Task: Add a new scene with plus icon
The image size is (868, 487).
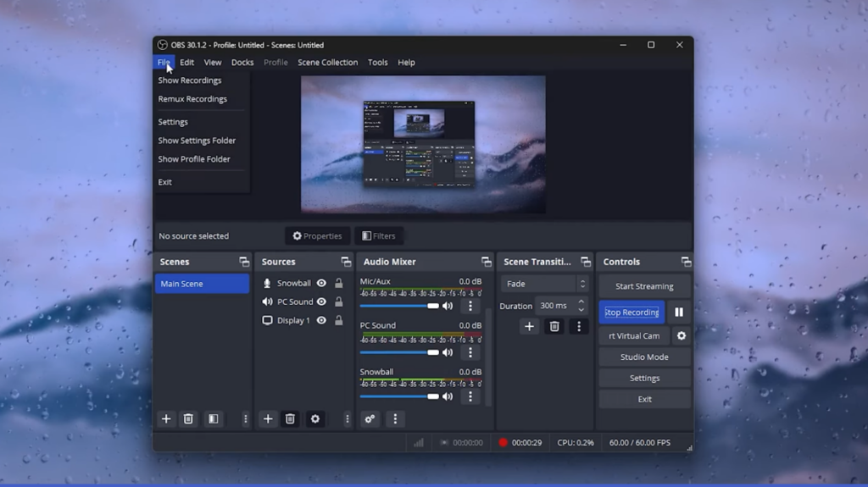Action: coord(166,418)
